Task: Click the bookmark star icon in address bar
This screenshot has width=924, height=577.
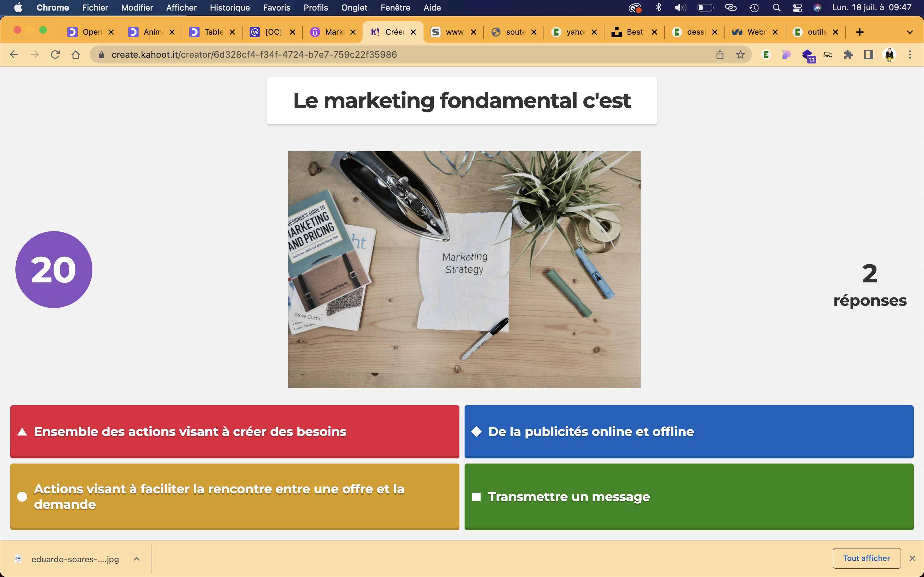Action: click(x=740, y=54)
